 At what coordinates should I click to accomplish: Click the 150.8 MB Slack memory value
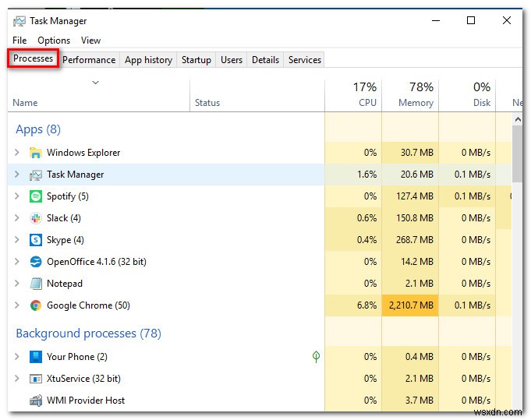tap(415, 218)
